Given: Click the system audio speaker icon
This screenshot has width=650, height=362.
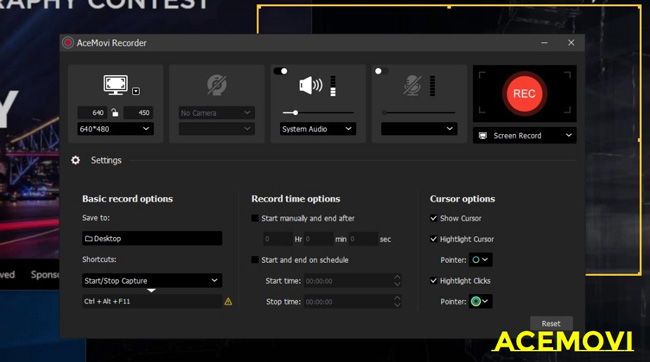Looking at the screenshot, I should pos(310,85).
